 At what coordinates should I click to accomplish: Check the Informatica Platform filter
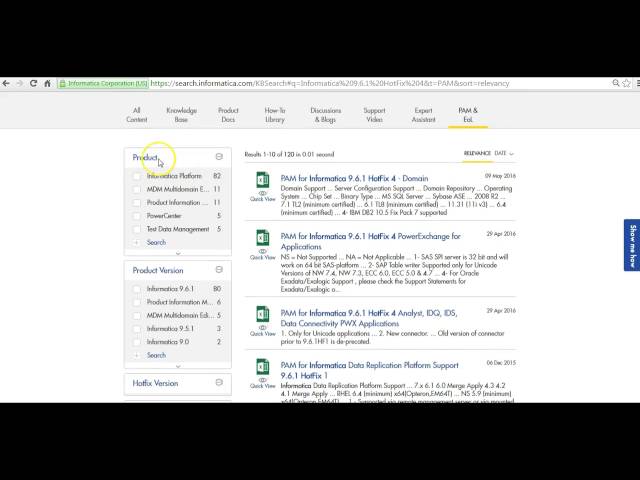(x=137, y=176)
